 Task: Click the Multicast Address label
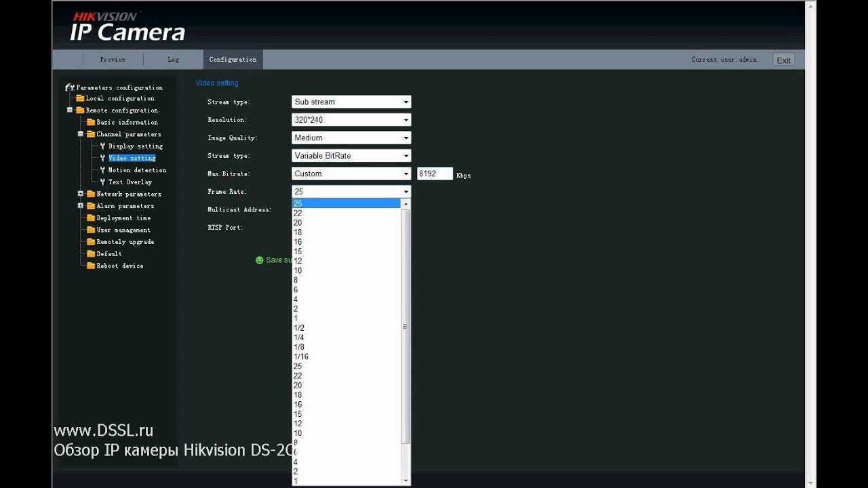239,209
